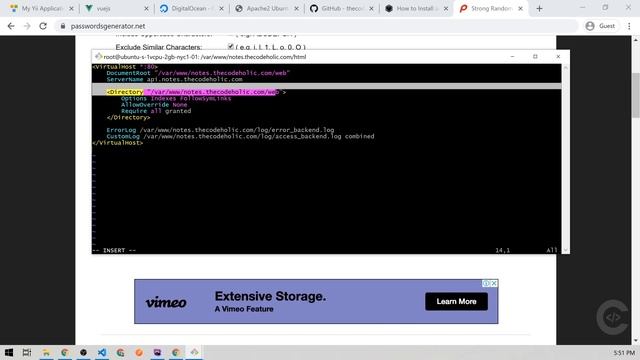Image resolution: width=640 pixels, height=360 pixels.
Task: Open the Guest profile menu
Action: pyautogui.click(x=600, y=26)
